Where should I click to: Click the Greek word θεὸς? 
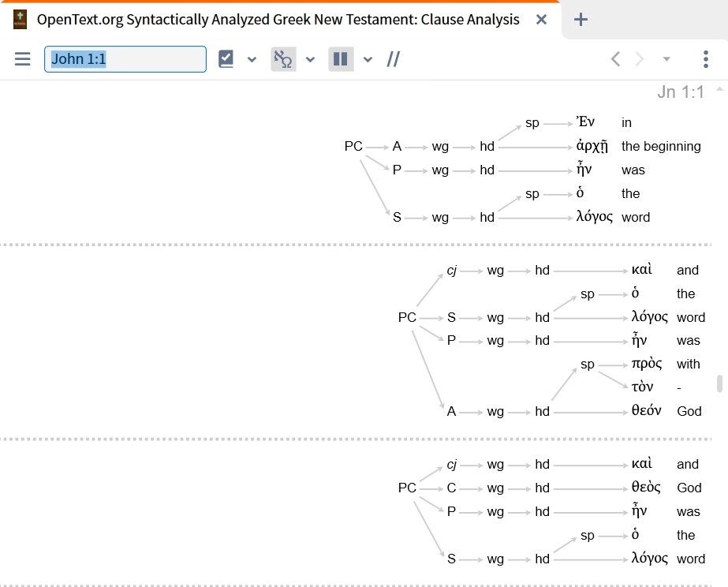tap(646, 487)
